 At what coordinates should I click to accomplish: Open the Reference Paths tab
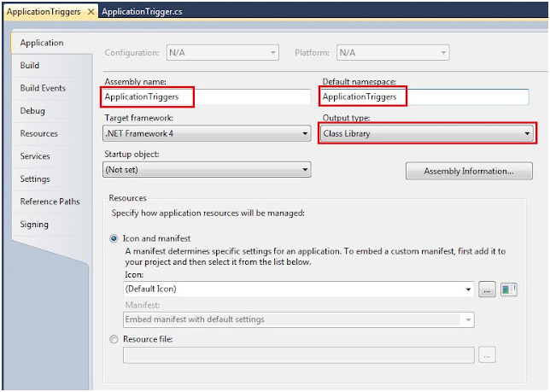tap(50, 202)
